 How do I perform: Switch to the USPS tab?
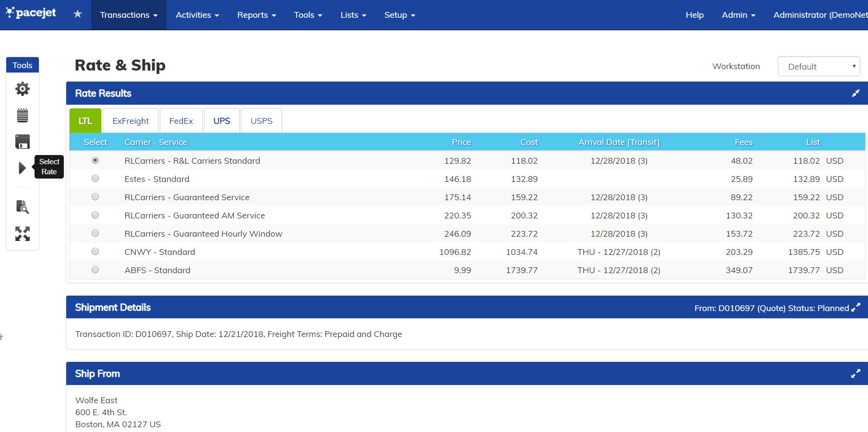262,121
